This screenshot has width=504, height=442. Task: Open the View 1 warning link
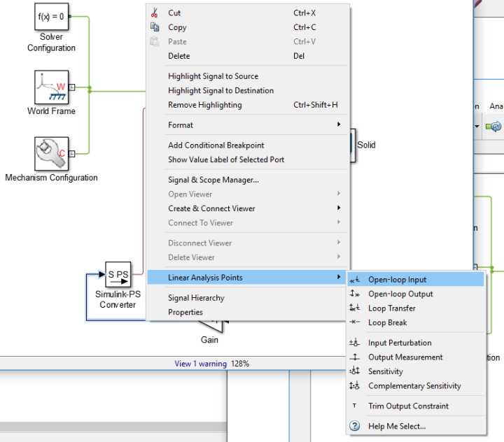(x=201, y=364)
